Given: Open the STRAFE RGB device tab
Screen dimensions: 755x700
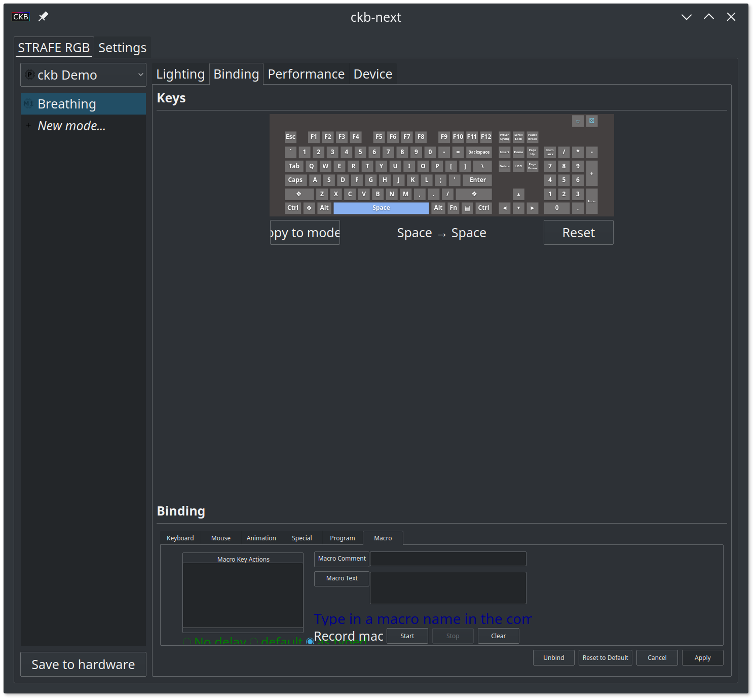Looking at the screenshot, I should point(54,48).
